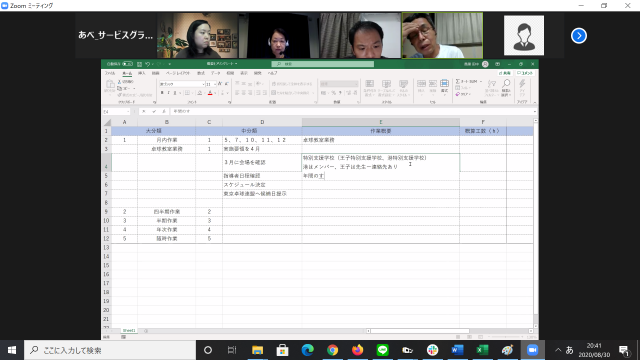Open the Name Box dropdown arrow
This screenshot has width=640, height=360.
coord(128,111)
